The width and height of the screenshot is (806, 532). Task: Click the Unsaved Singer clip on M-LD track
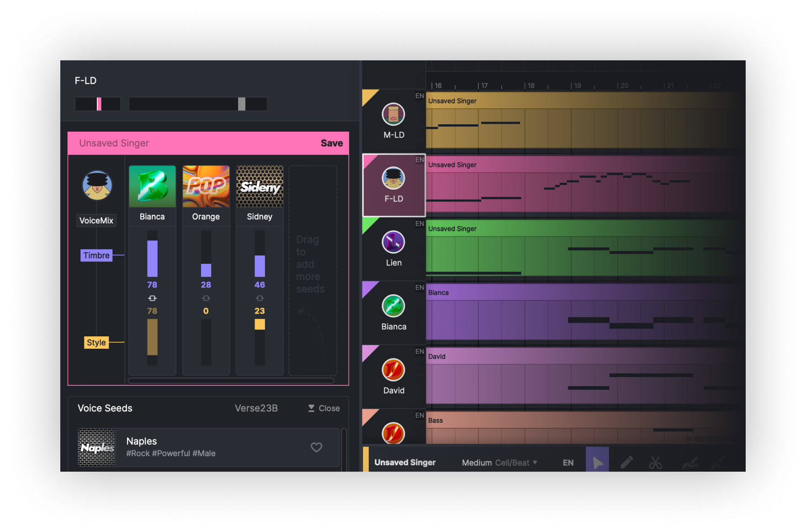pyautogui.click(x=585, y=120)
